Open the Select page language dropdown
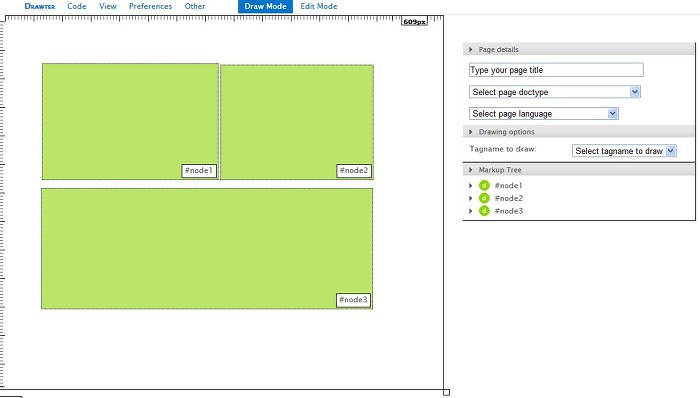700x398 pixels. pos(544,114)
